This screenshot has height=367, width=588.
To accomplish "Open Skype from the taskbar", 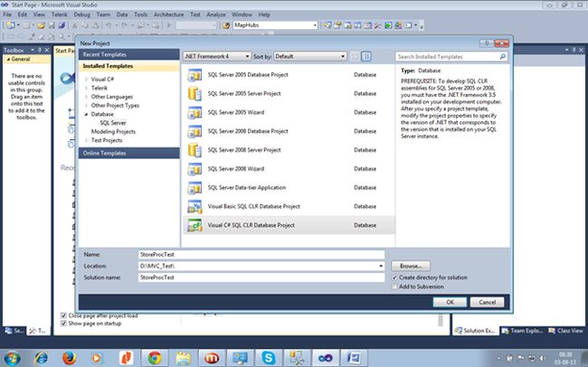I will pyautogui.click(x=269, y=358).
